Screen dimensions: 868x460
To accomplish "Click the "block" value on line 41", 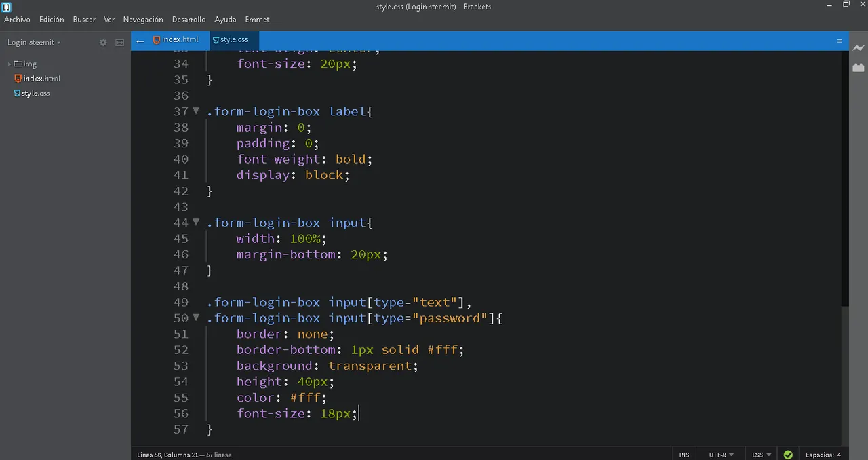I will pos(323,174).
